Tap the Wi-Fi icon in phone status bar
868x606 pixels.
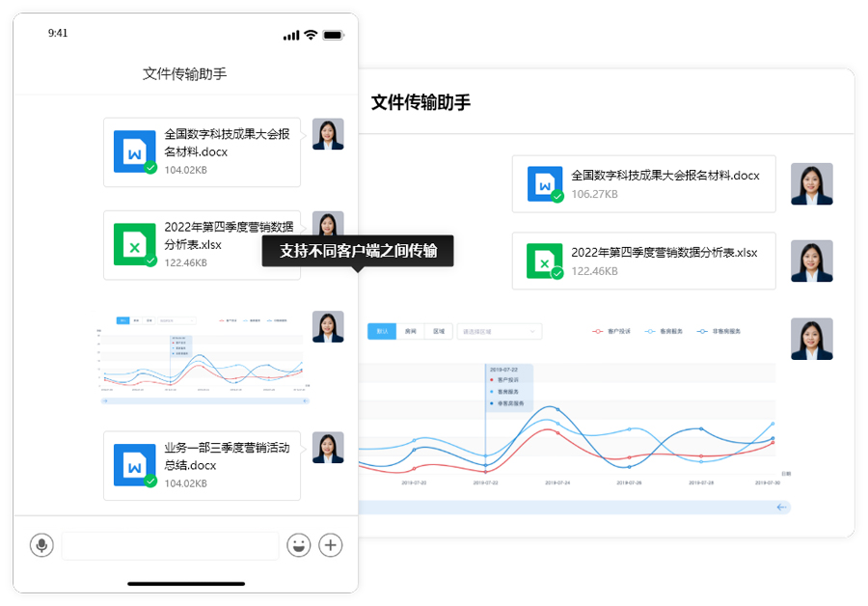(x=312, y=35)
